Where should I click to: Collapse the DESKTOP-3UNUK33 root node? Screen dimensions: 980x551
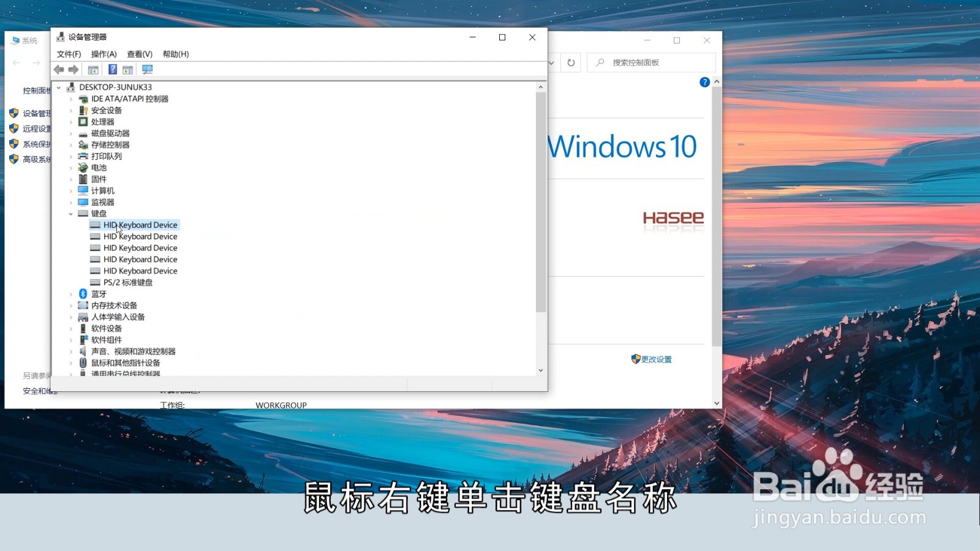[x=59, y=86]
